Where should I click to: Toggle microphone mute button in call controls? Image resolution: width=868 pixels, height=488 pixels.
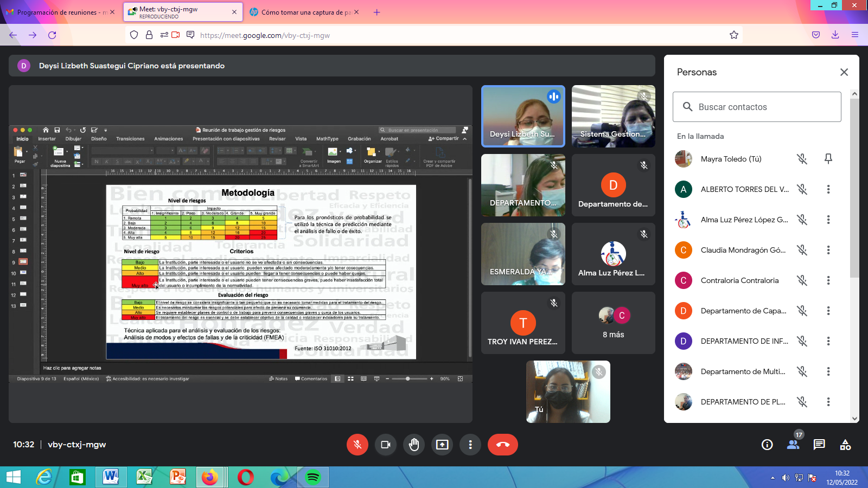358,445
